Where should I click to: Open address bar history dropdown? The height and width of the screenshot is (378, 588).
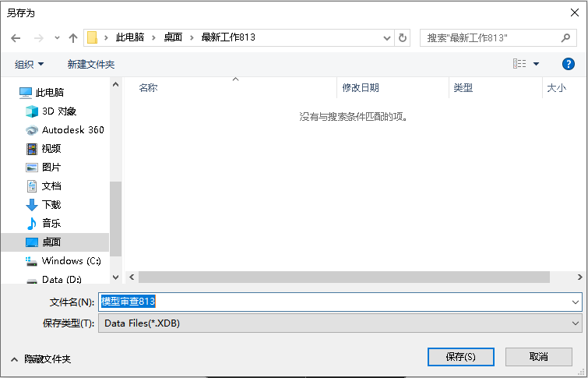(387, 38)
